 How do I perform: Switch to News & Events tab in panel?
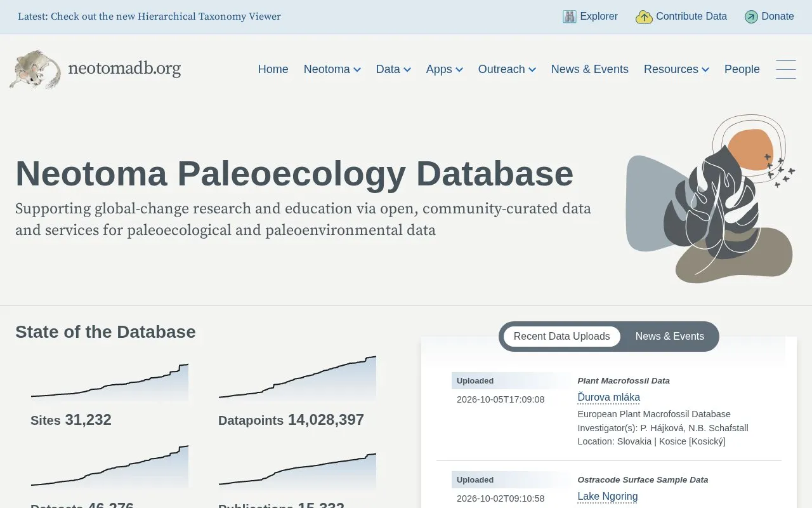click(x=669, y=337)
